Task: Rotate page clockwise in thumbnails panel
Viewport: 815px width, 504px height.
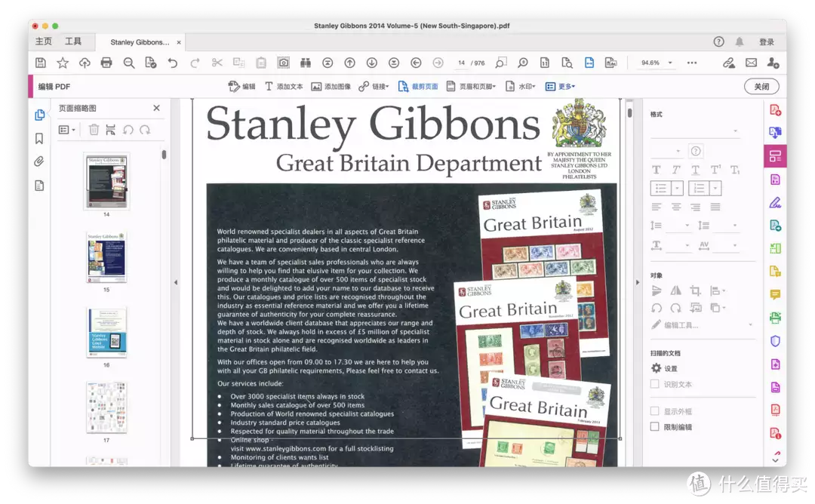Action: tap(145, 130)
